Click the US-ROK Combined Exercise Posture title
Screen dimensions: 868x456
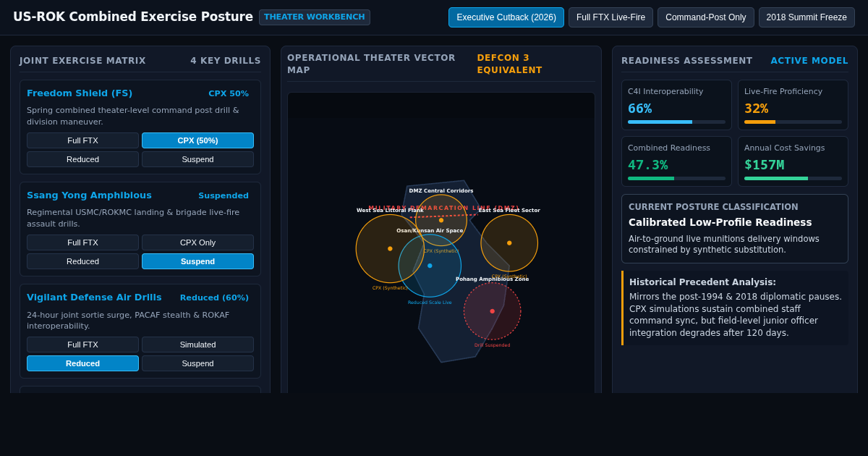pos(133,17)
